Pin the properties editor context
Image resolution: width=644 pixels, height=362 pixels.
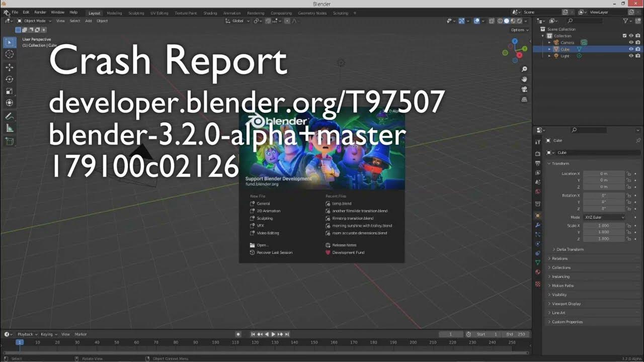pyautogui.click(x=638, y=140)
